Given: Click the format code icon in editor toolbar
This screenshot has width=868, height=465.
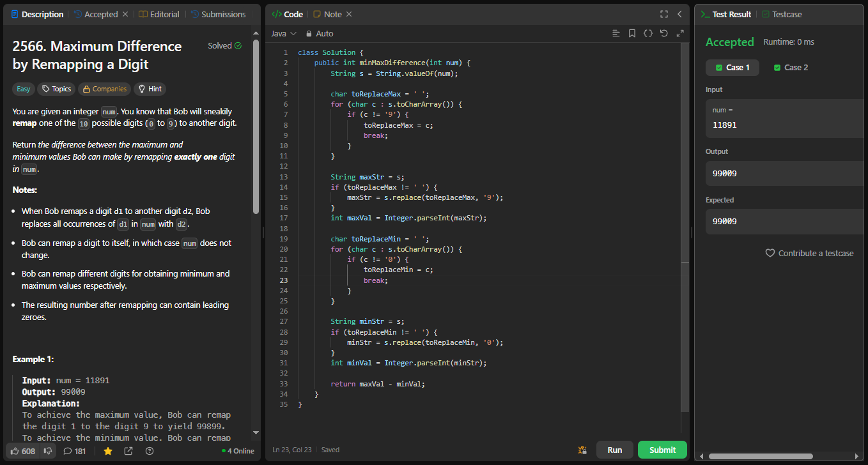Looking at the screenshot, I should 616,33.
